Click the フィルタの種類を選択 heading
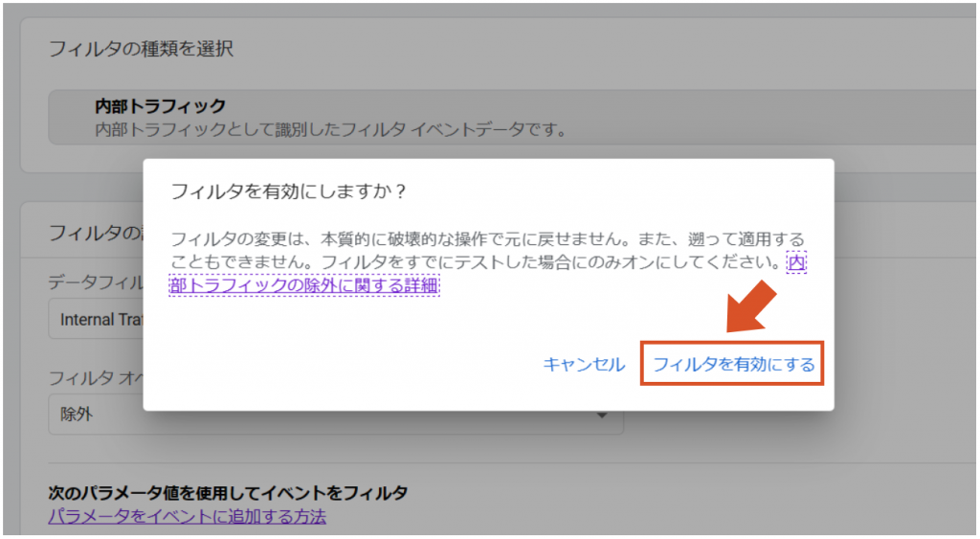This screenshot has height=539, width=980. tap(141, 49)
